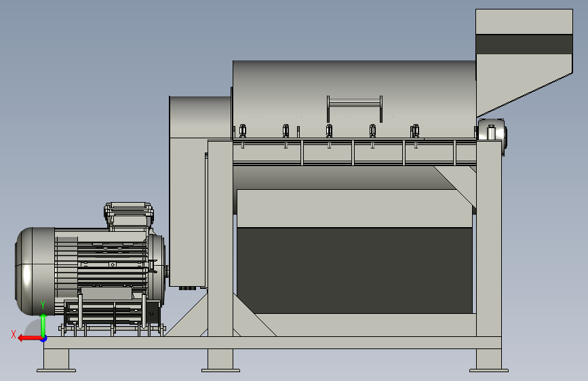Click the green Y axis arrow of triad
Screen dimensions: 588x381
[43, 325]
